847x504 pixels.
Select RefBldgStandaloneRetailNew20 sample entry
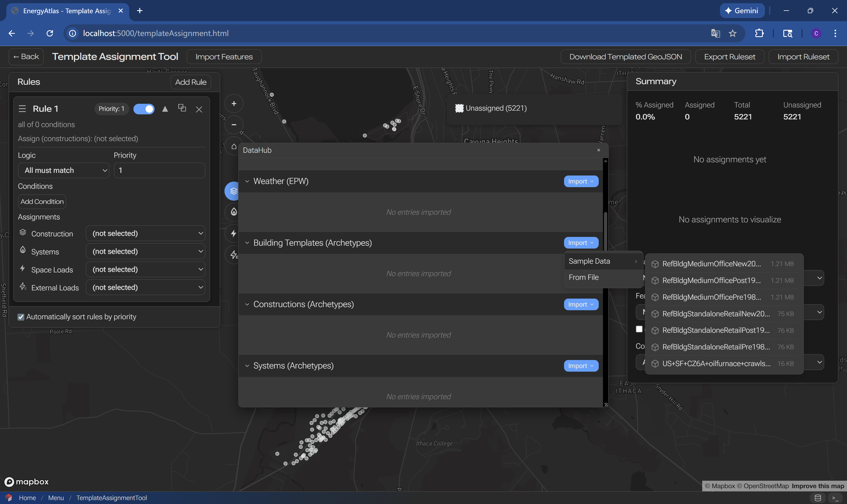[x=716, y=314]
